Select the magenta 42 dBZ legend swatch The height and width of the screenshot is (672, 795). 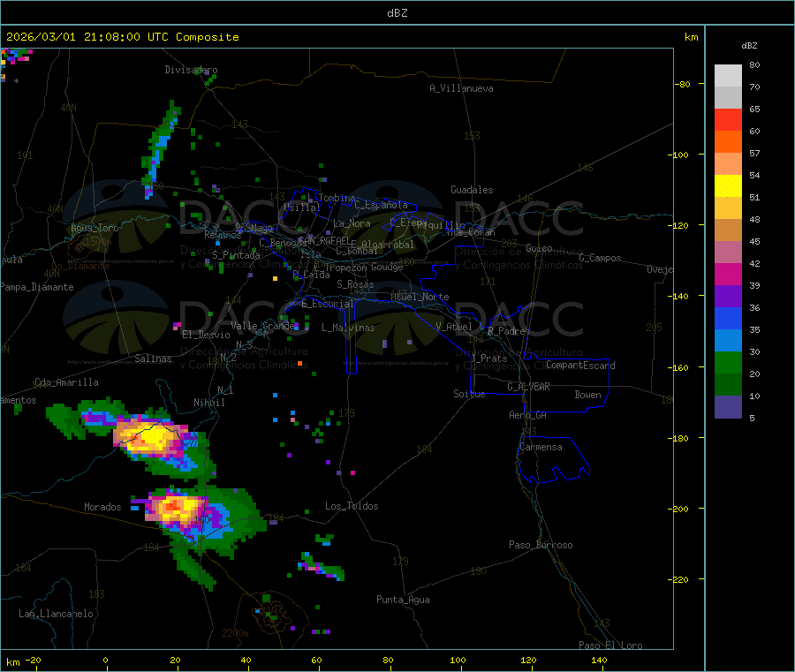click(728, 274)
